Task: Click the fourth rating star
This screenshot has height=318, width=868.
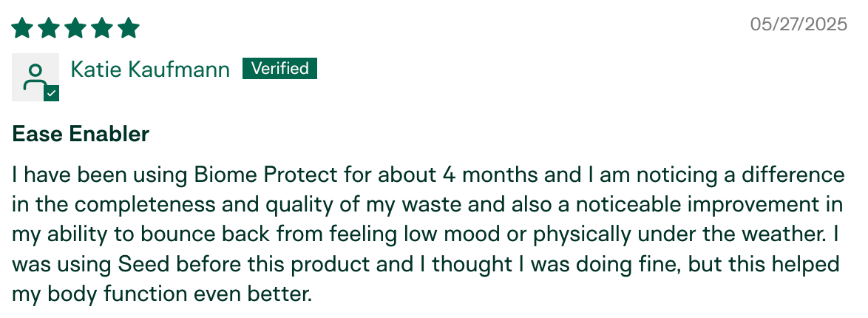Action: (102, 28)
